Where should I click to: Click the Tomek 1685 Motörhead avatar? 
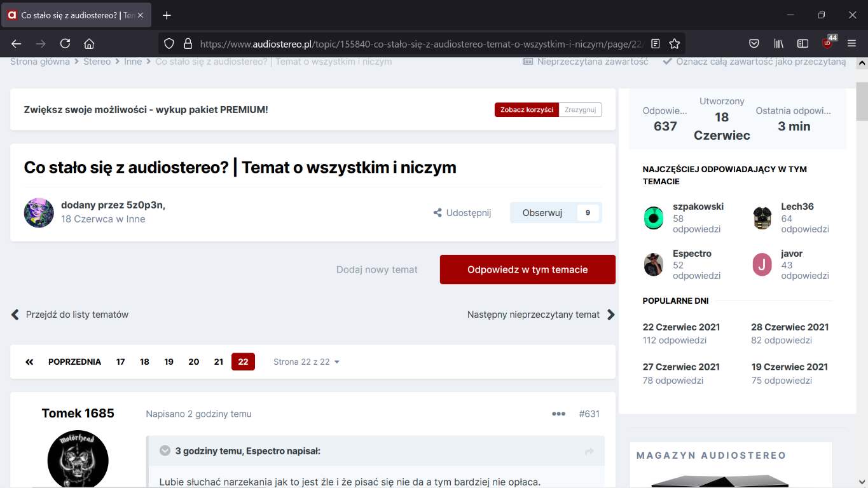pos(78,459)
